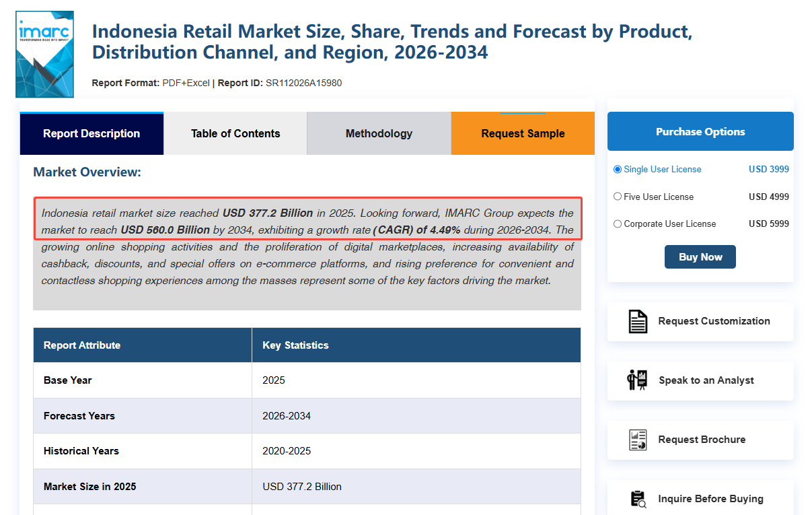The height and width of the screenshot is (515, 812).
Task: Click the Request Brochure icon
Action: (637, 440)
